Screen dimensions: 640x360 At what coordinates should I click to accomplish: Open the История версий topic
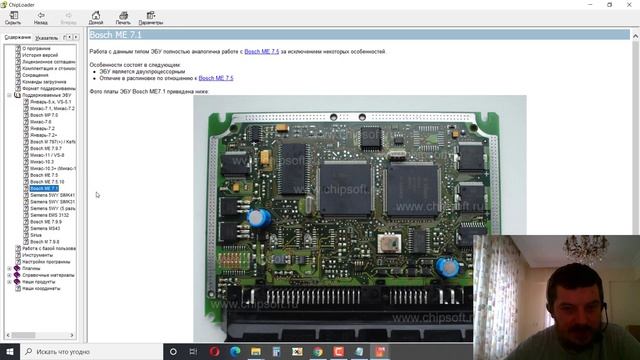40,55
